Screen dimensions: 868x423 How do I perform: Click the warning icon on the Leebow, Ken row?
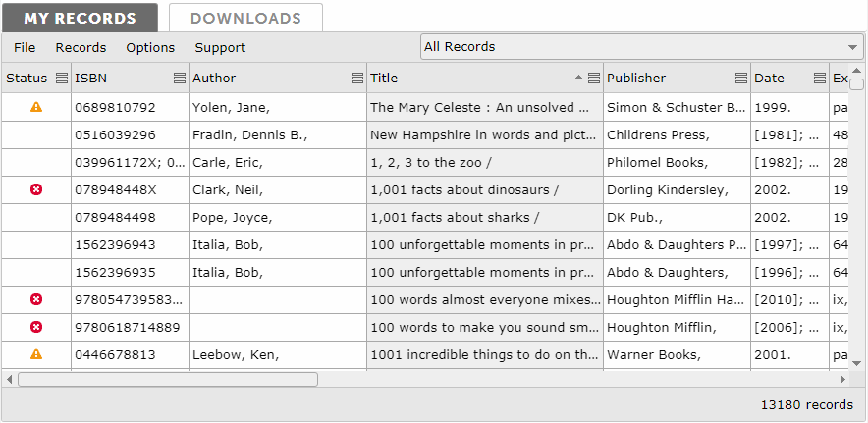click(x=36, y=354)
